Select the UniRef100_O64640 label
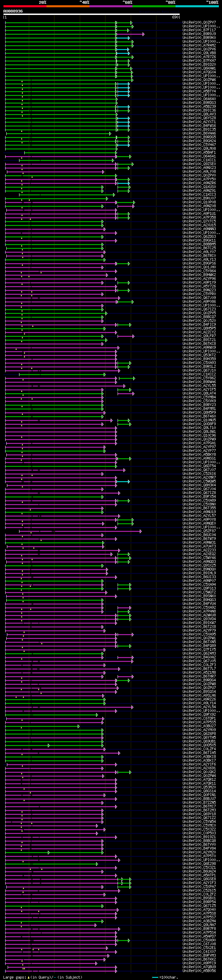 (x=199, y=99)
